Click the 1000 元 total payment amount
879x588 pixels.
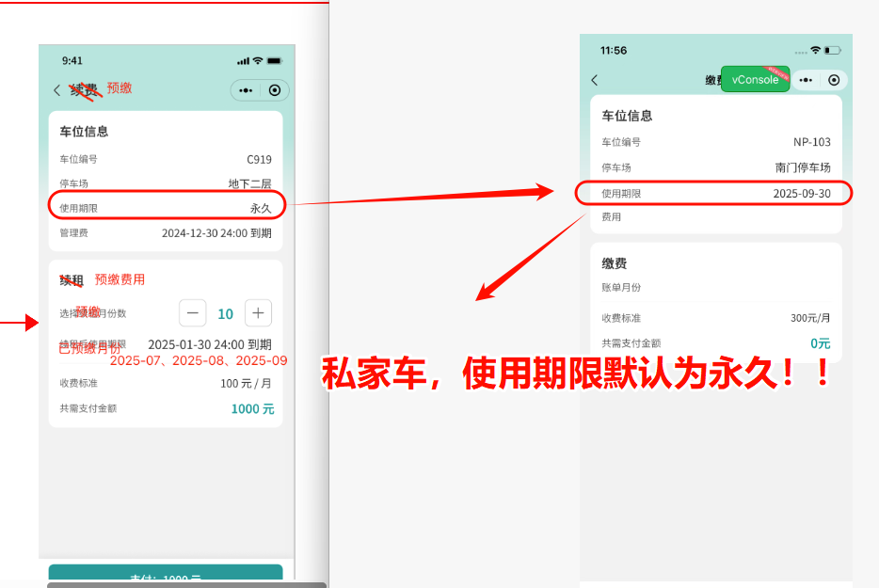pos(252,409)
